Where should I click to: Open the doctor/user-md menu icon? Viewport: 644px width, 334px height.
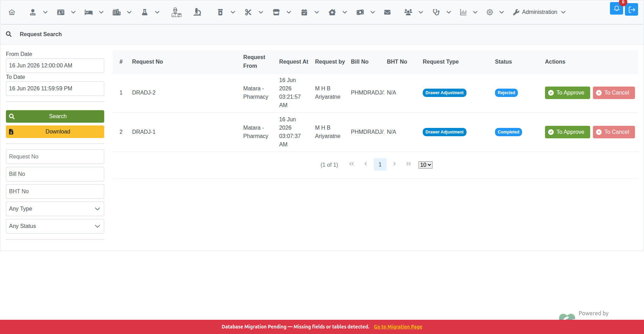point(33,12)
